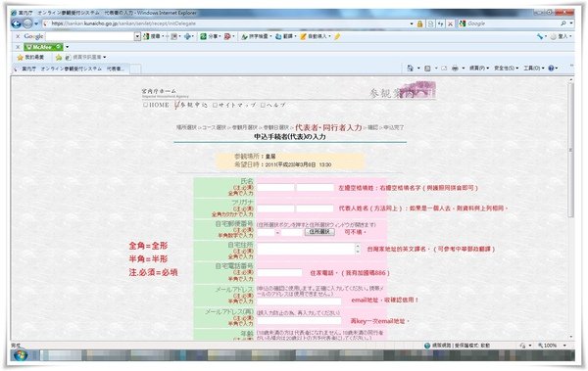The image size is (588, 371).
Task: Click the yellow highlighter pen icon
Action: pos(337,36)
